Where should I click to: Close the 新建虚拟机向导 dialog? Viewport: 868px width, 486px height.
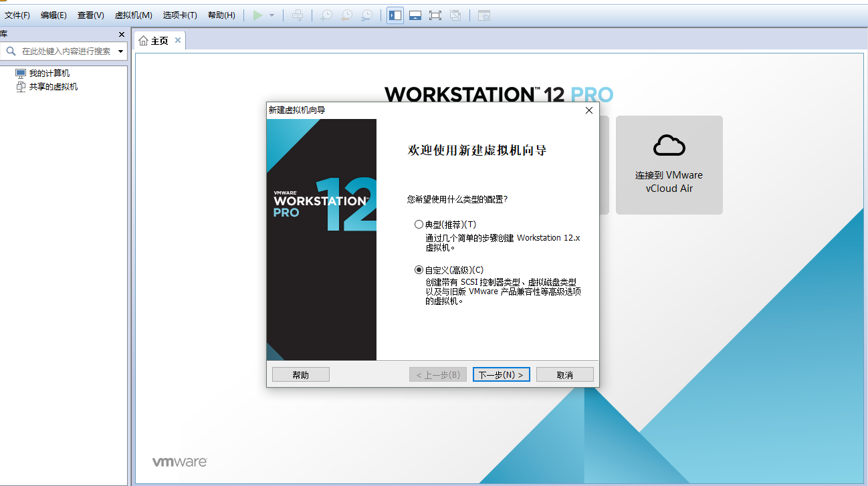tap(588, 110)
